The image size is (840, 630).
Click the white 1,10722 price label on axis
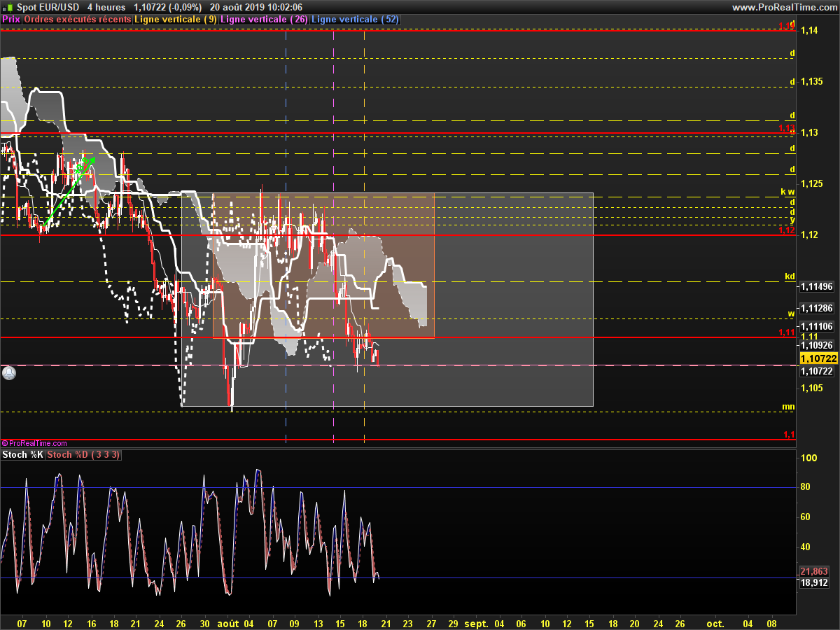coord(817,371)
